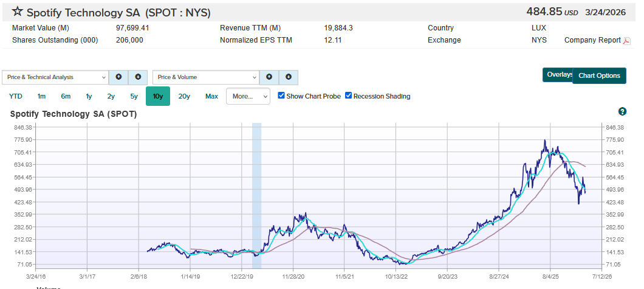
Task: Click up arrow beside Price & Volume
Action: point(269,77)
